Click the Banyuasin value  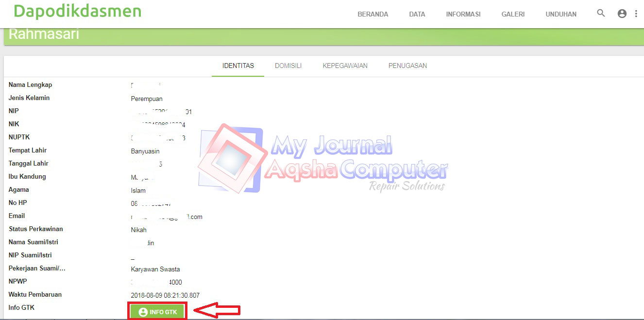pyautogui.click(x=145, y=152)
